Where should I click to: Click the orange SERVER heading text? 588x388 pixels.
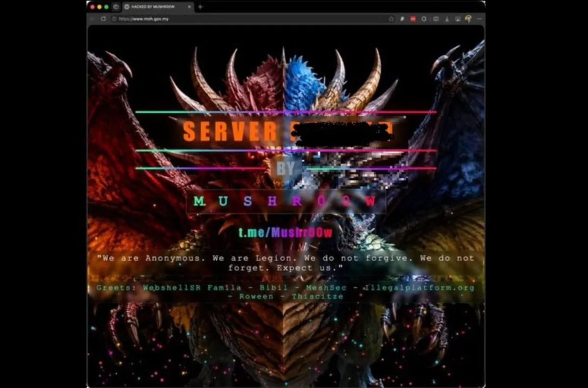click(x=230, y=131)
